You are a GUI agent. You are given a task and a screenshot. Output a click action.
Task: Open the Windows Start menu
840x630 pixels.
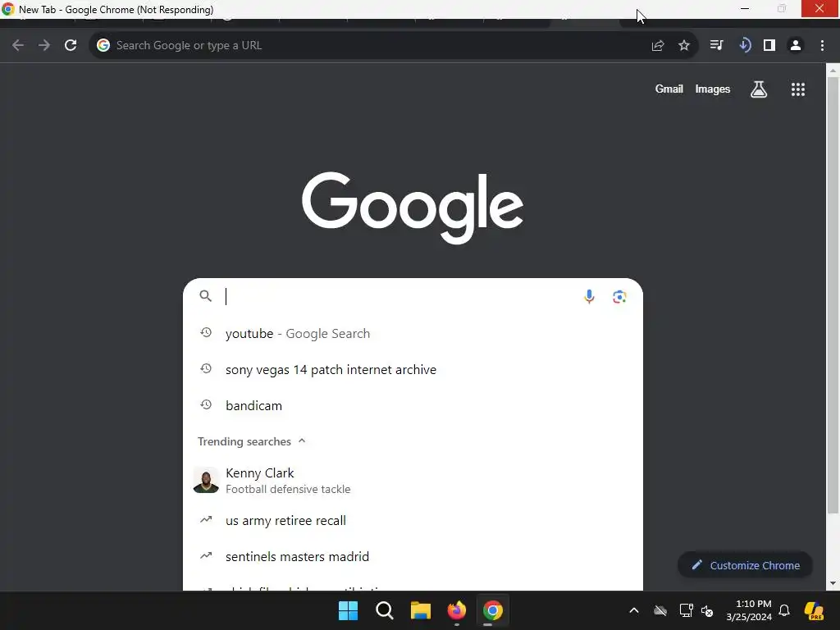(348, 610)
